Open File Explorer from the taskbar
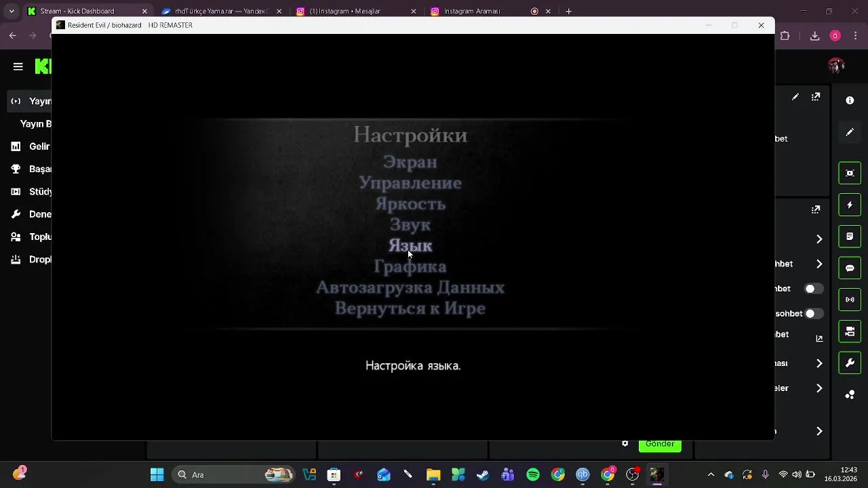 (433, 474)
